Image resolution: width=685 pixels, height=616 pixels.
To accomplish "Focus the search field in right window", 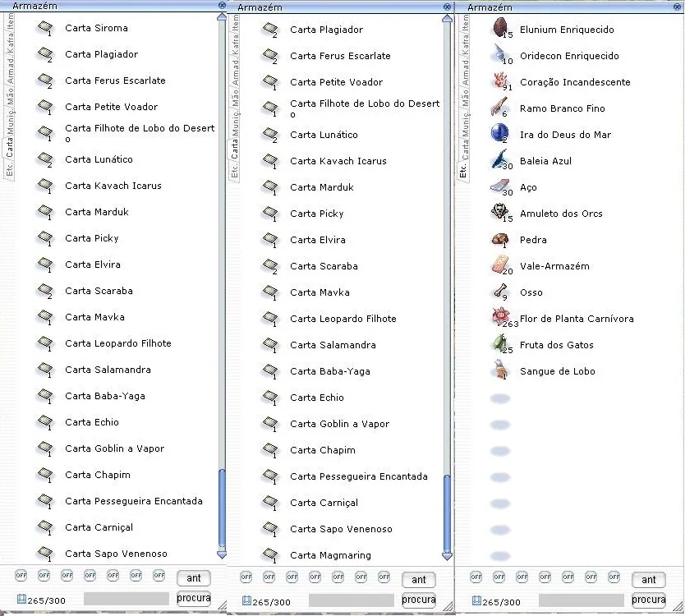I will (x=582, y=600).
